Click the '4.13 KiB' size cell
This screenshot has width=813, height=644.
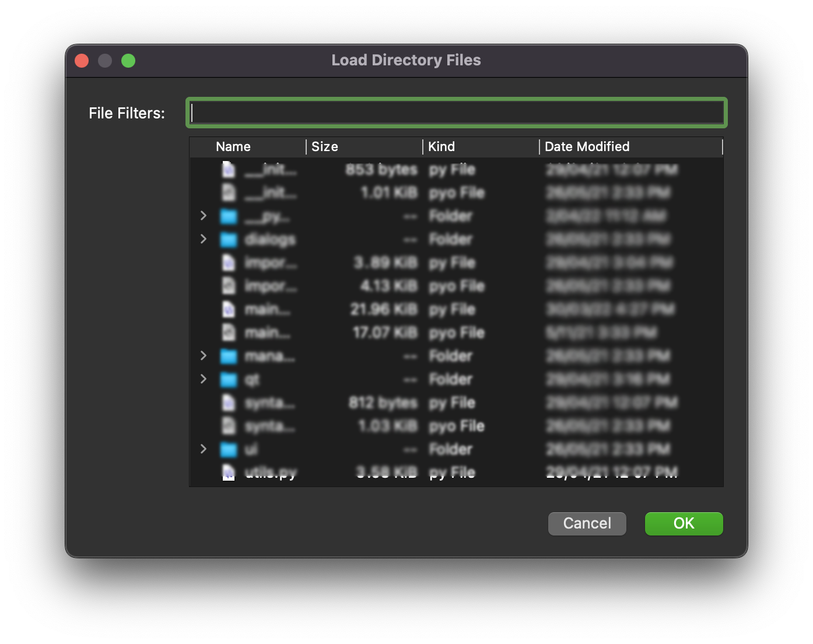pos(389,286)
